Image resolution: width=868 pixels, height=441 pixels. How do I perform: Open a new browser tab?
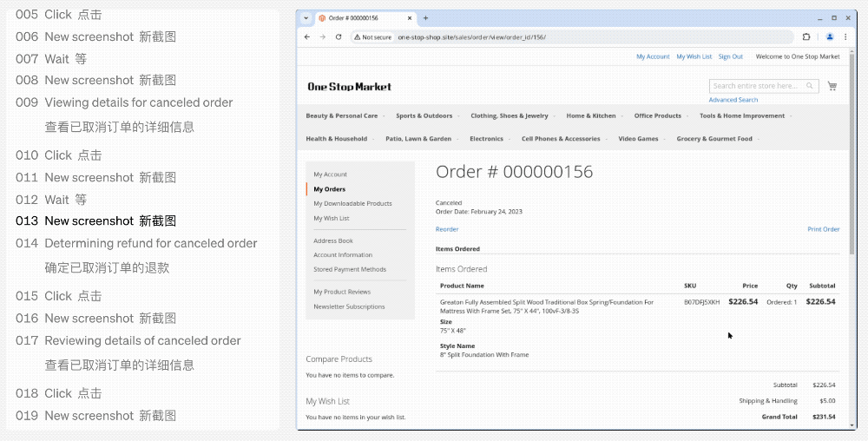click(x=425, y=18)
